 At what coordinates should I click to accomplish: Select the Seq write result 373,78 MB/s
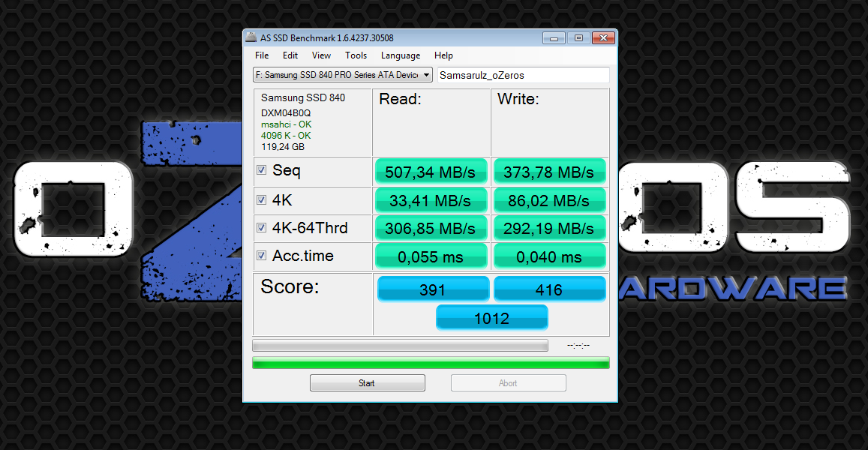549,172
